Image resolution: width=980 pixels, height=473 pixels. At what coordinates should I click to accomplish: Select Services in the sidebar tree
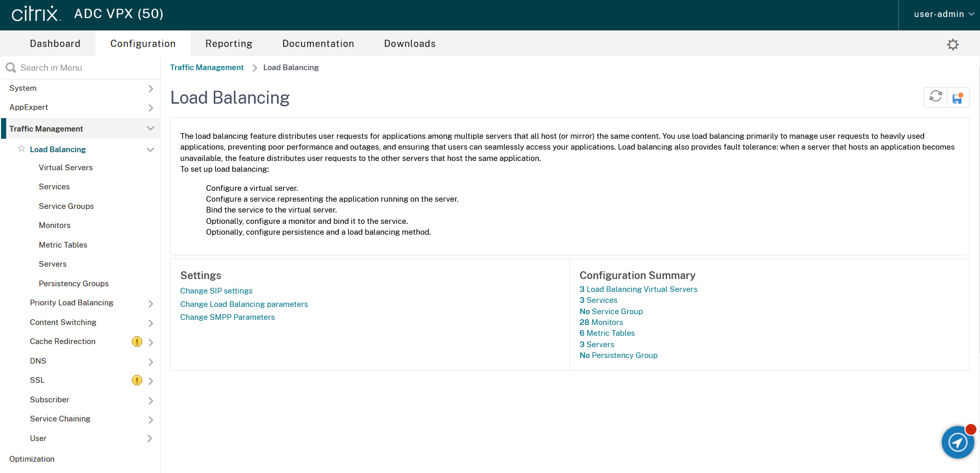coord(54,187)
